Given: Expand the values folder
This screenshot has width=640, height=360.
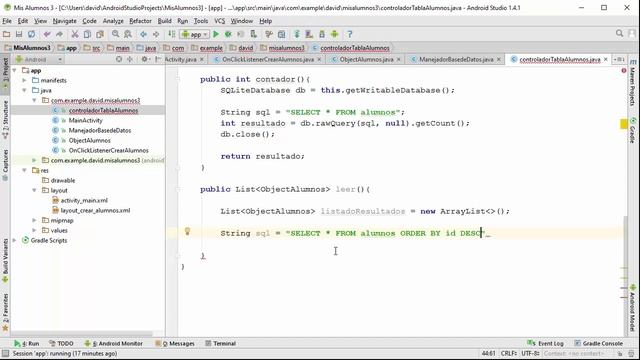Looking at the screenshot, I should coord(34,231).
